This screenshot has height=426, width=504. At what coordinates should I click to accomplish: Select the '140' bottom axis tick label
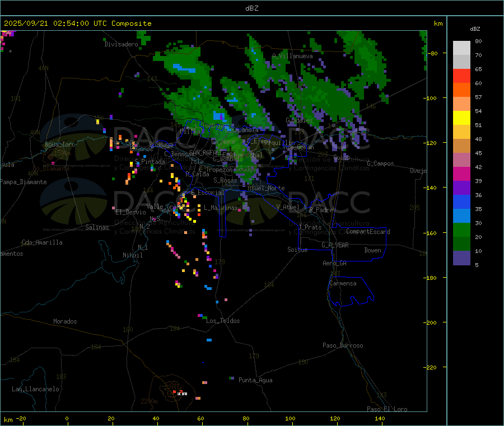pos(380,418)
